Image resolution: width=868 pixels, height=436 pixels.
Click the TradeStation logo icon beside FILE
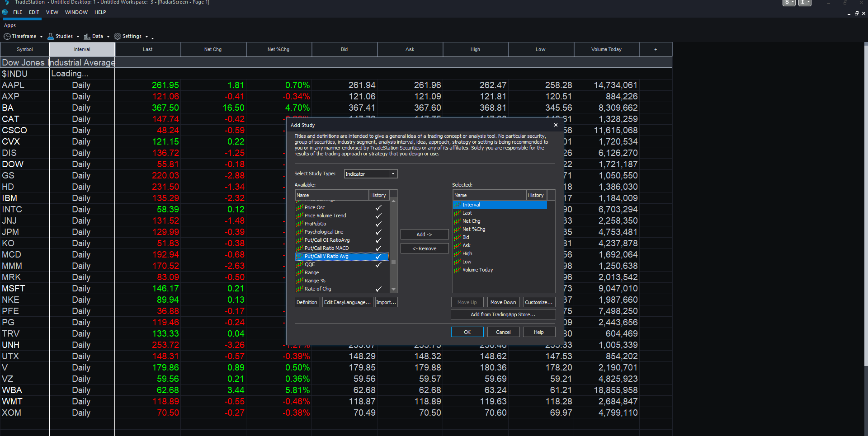(5, 12)
